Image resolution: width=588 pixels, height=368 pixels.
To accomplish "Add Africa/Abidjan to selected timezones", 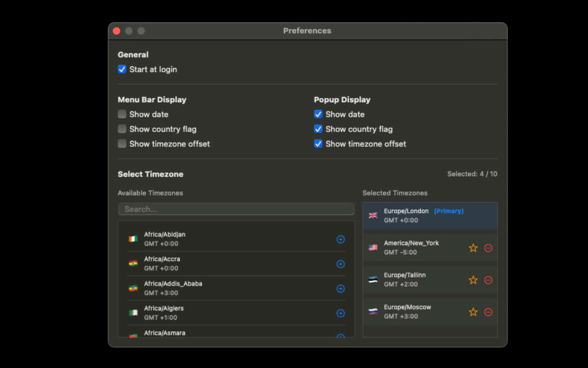I will pyautogui.click(x=340, y=239).
